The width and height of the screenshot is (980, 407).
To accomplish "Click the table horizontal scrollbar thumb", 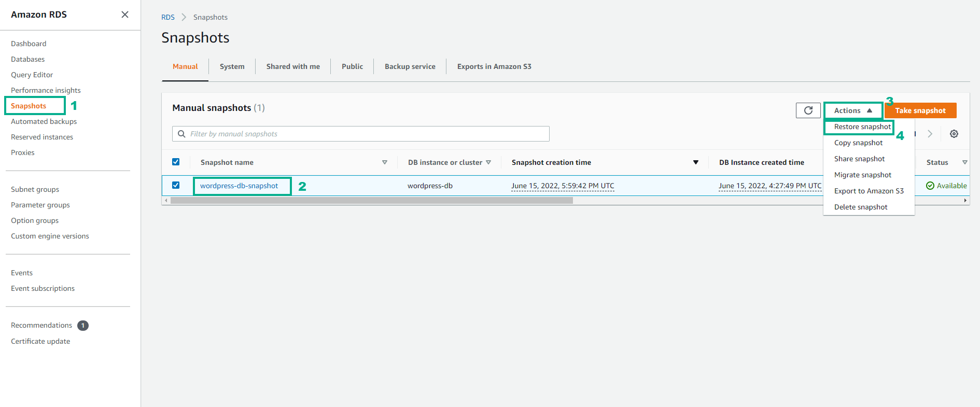I will pos(372,200).
